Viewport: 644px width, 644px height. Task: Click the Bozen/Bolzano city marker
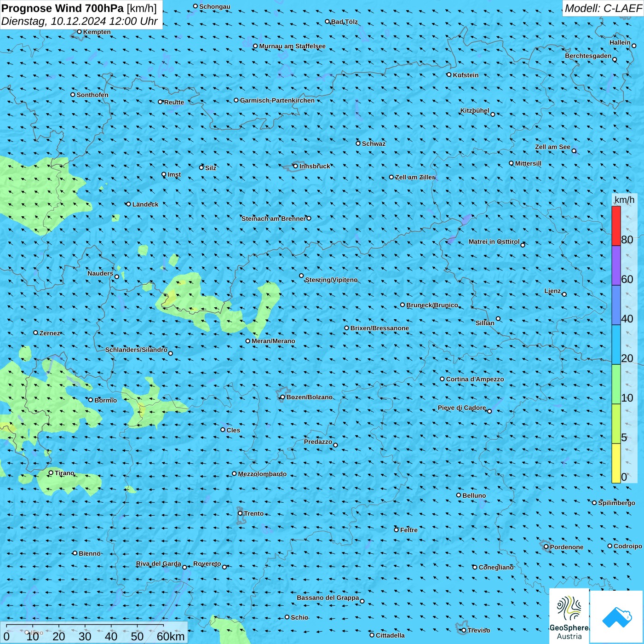point(282,397)
